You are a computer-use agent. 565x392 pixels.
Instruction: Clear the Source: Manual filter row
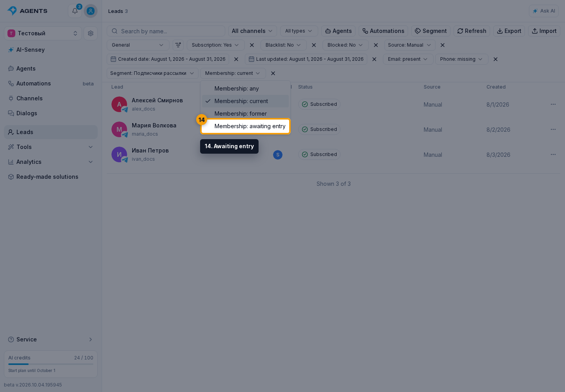(443, 45)
